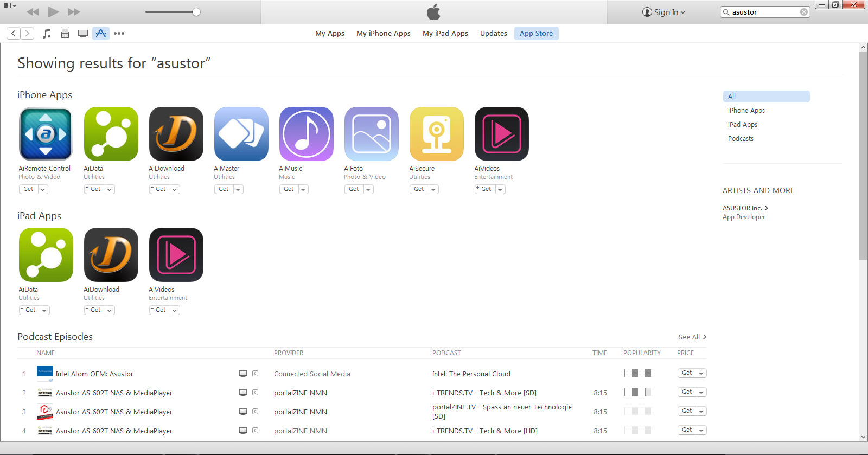This screenshot has height=455, width=868.
Task: Sort podcast episodes by Popularity column
Action: click(642, 353)
